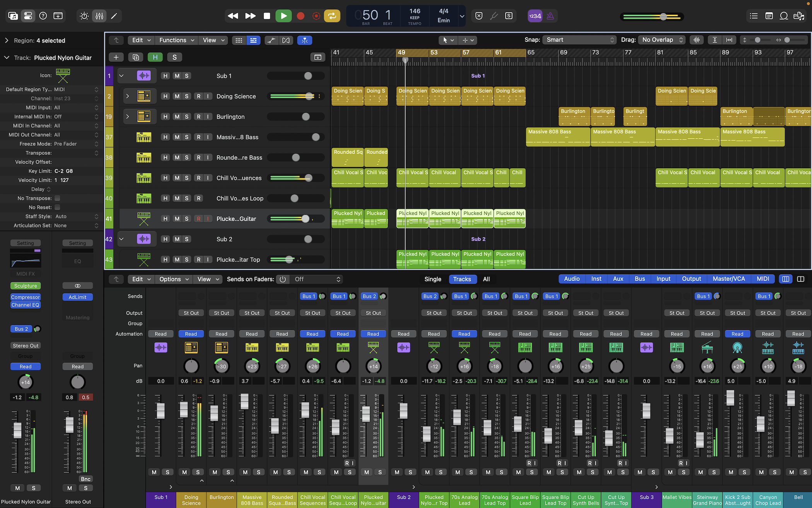Filter mixer by Aux channel button
Image resolution: width=812 pixels, height=508 pixels.
point(618,279)
